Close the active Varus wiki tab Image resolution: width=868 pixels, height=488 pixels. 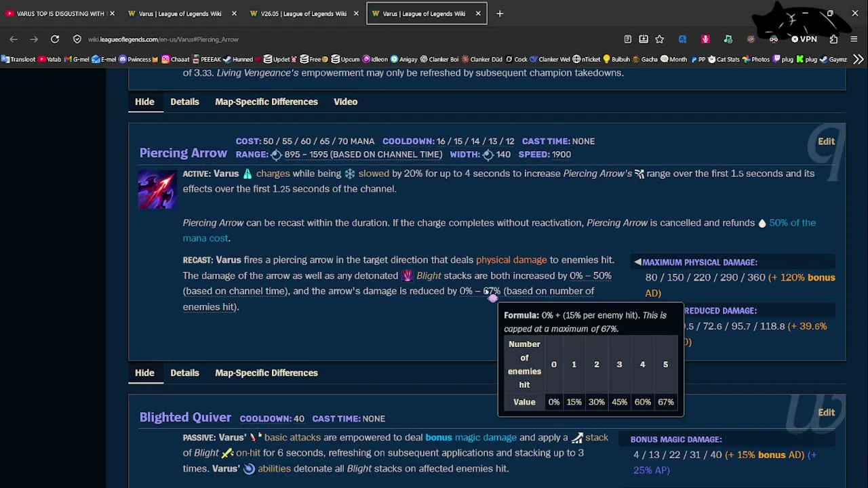pos(478,14)
